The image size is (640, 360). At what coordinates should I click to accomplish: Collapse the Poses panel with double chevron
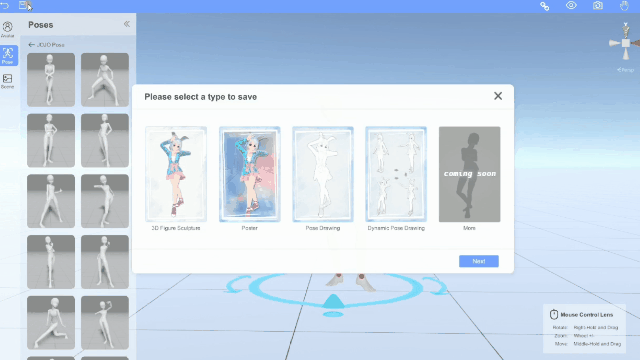pos(127,24)
